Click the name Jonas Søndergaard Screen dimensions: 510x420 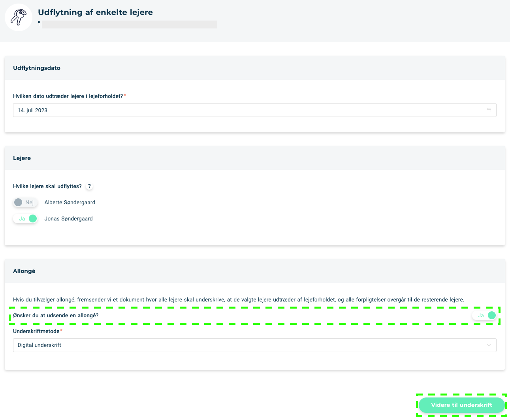tap(68, 218)
